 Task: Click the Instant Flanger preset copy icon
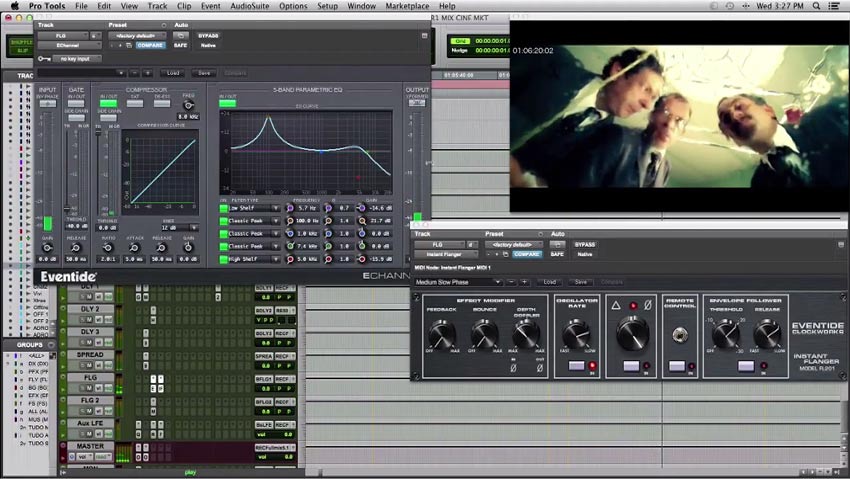505,254
